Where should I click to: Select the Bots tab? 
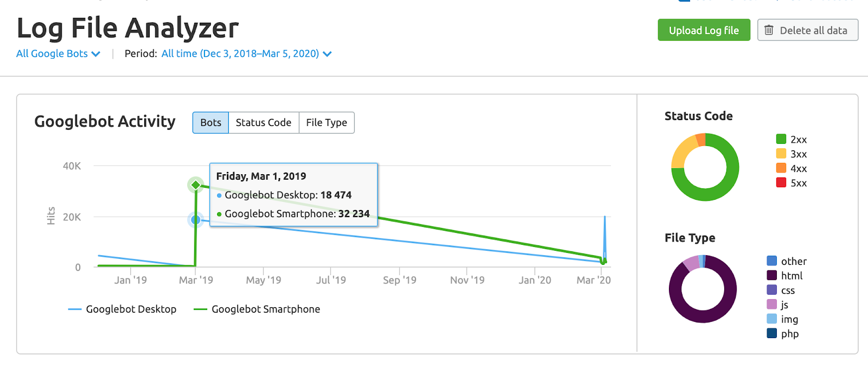point(210,123)
